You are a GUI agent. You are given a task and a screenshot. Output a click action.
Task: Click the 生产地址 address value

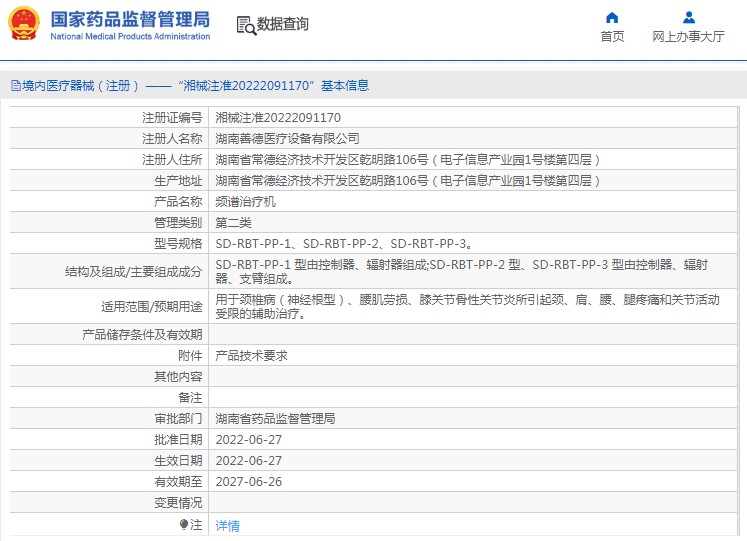tap(407, 180)
